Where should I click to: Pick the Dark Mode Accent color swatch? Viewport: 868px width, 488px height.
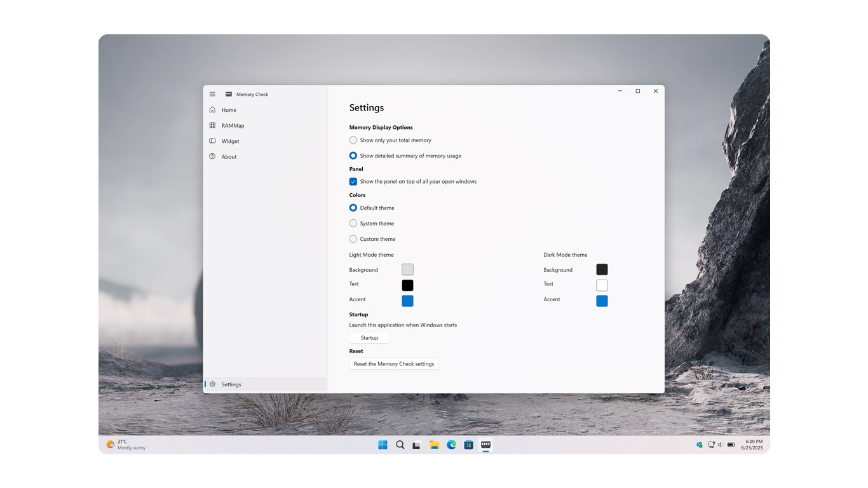602,301
